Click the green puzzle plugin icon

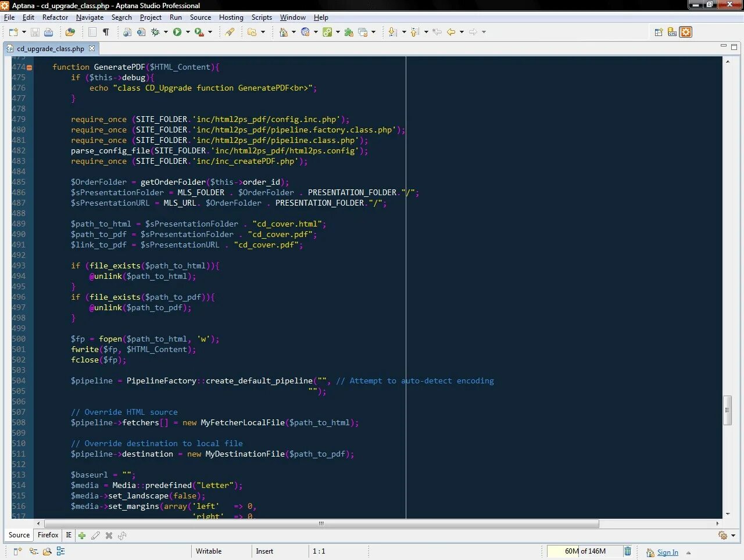[349, 32]
